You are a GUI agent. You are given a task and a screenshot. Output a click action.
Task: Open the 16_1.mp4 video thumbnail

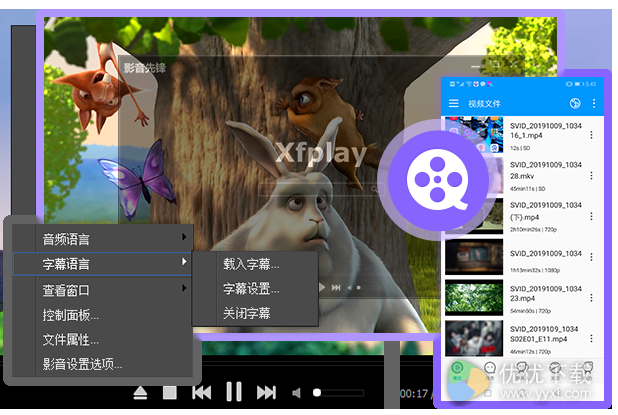pos(474,135)
